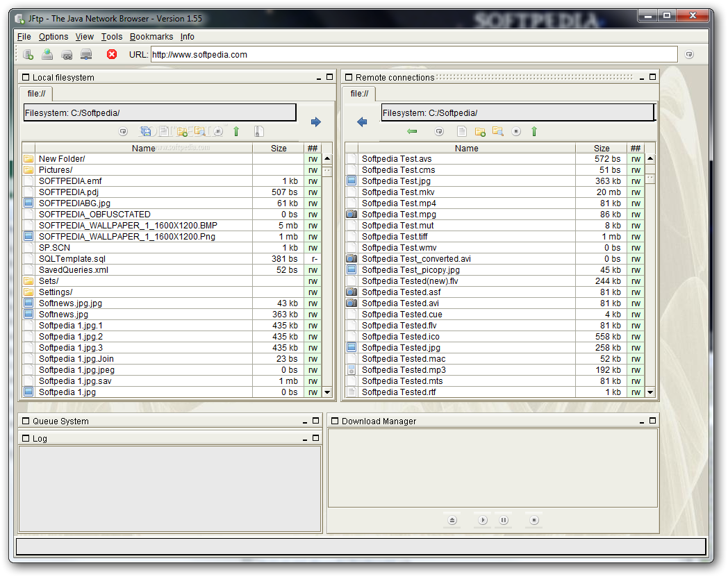The width and height of the screenshot is (728, 577).
Task: Click the pause button in Download Manager
Action: click(x=504, y=520)
